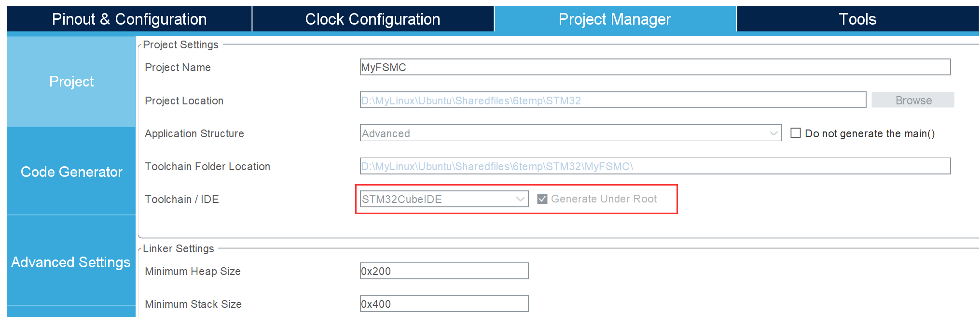Enable Do not generate the main() checkbox

pos(796,133)
